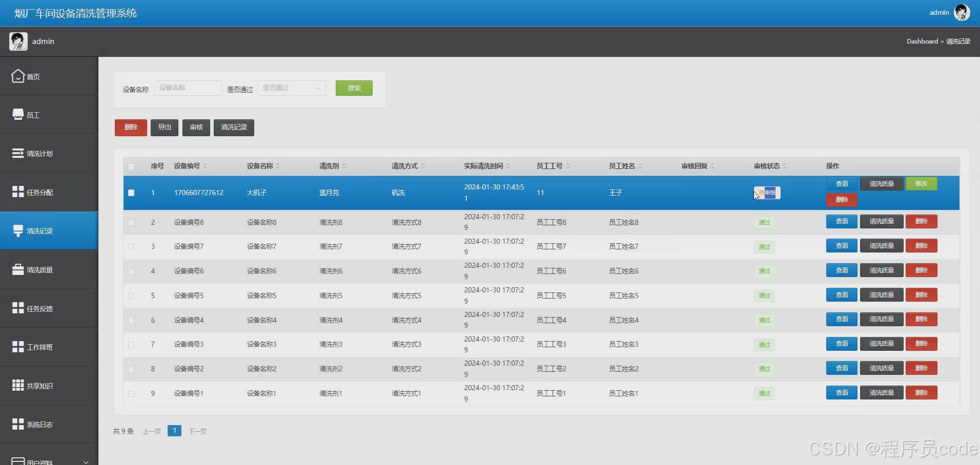980x465 pixels.
Task: Click 删除 button in 大机子 row
Action: click(842, 200)
